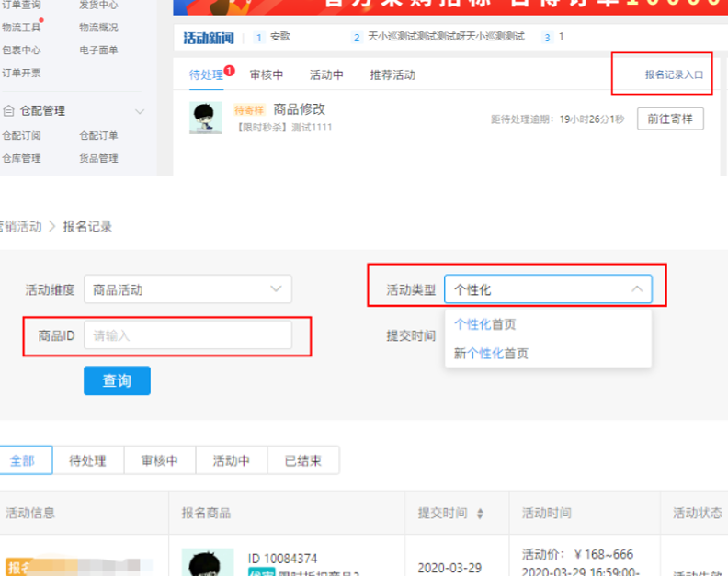Click the 前往寄样 button

click(670, 119)
